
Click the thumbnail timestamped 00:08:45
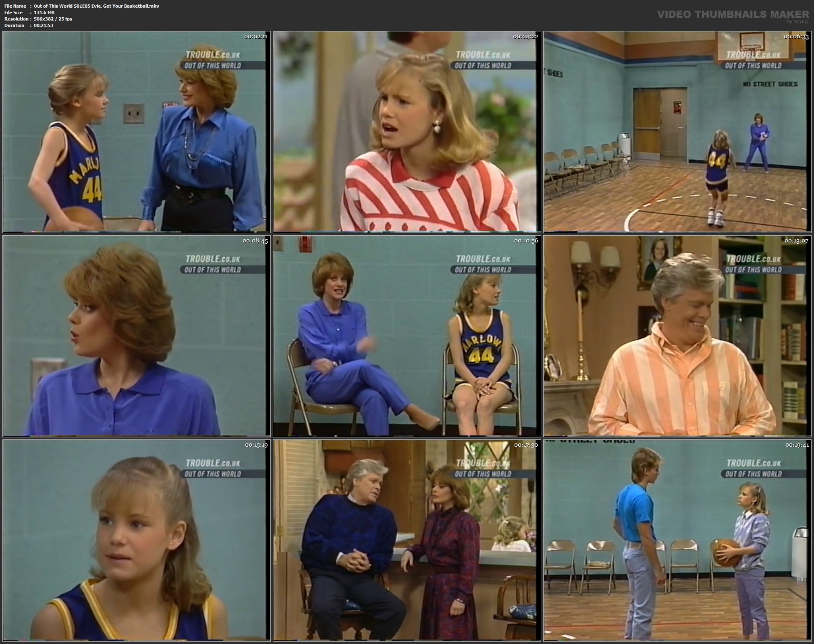[136, 336]
